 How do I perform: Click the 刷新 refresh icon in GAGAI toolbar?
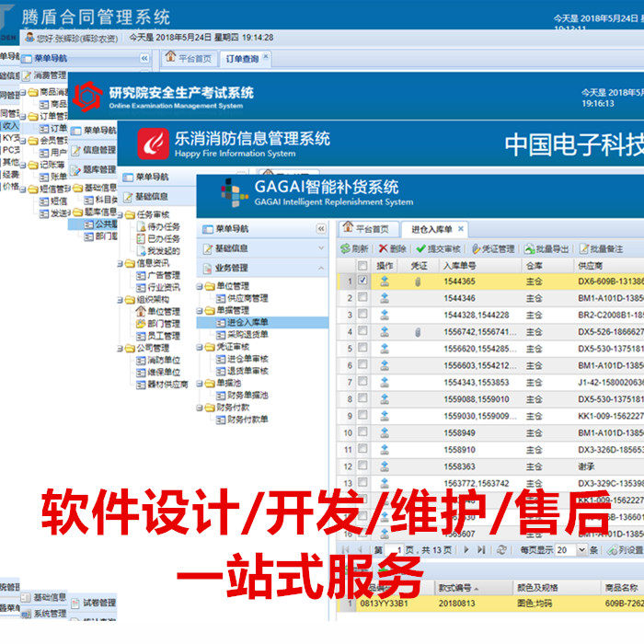coord(345,248)
